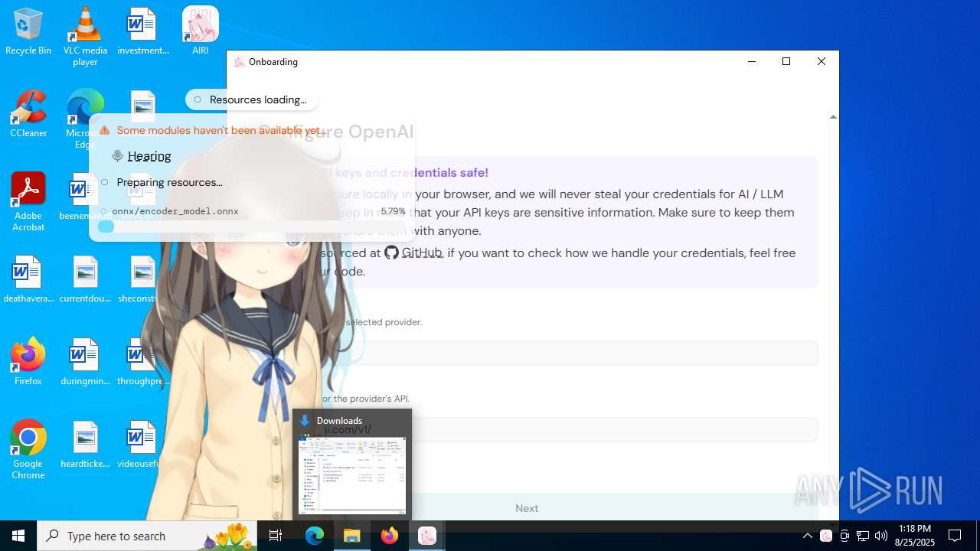The height and width of the screenshot is (551, 980).
Task: Click the 'Hearing' module label
Action: (x=149, y=156)
